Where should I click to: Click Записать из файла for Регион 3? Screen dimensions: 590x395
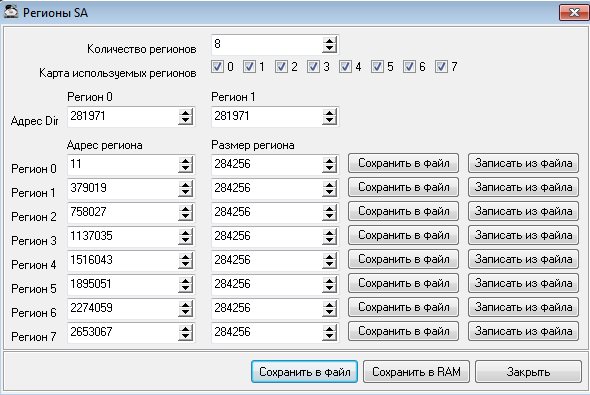[x=523, y=235]
